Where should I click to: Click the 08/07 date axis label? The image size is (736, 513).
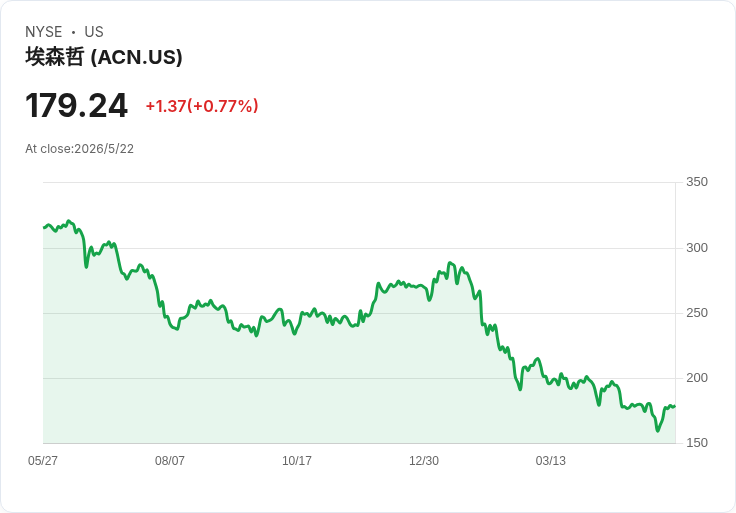point(170,460)
